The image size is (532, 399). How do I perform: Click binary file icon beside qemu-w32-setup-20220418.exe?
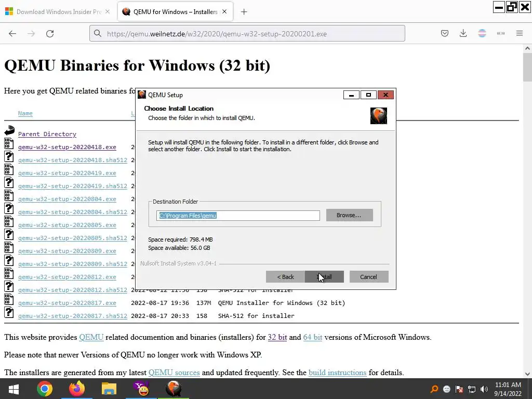[9, 143]
